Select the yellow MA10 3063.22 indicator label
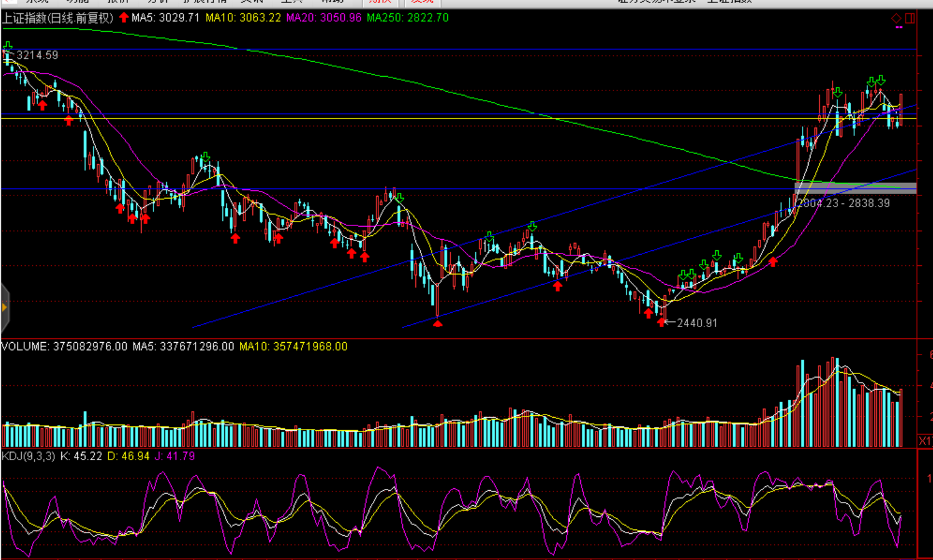The image size is (933, 560). 244,18
